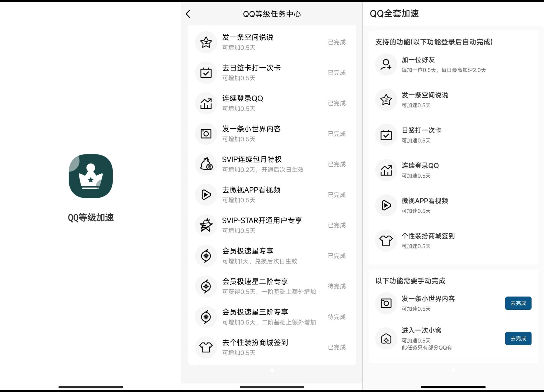Tap the T-shirt icon for 个性装扮商城签到
Screen dimensions: 544x392
click(386, 240)
